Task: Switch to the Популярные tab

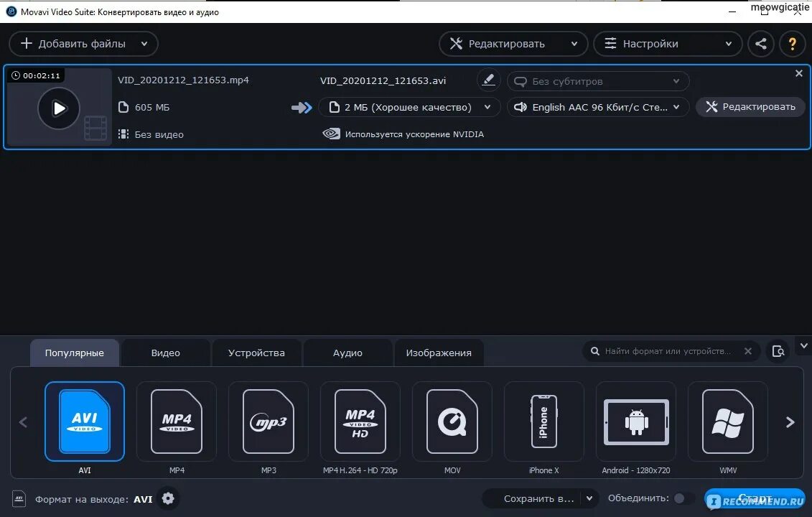Action: click(75, 353)
